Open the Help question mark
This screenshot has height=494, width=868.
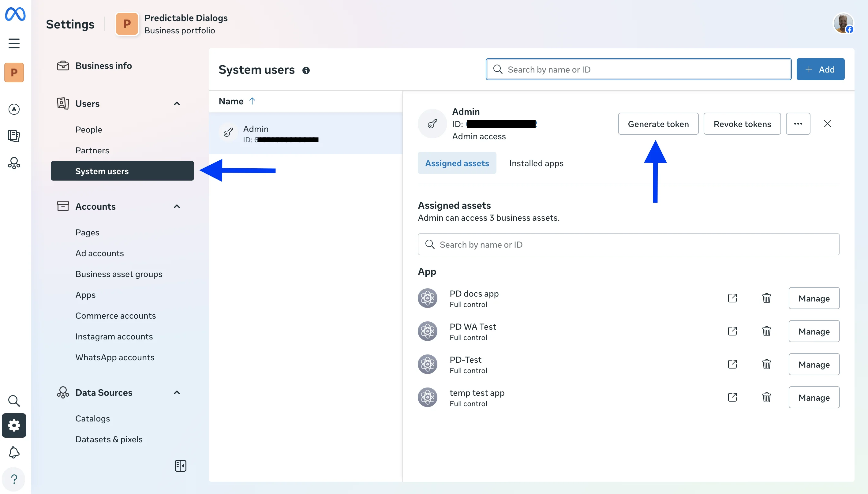click(x=14, y=479)
